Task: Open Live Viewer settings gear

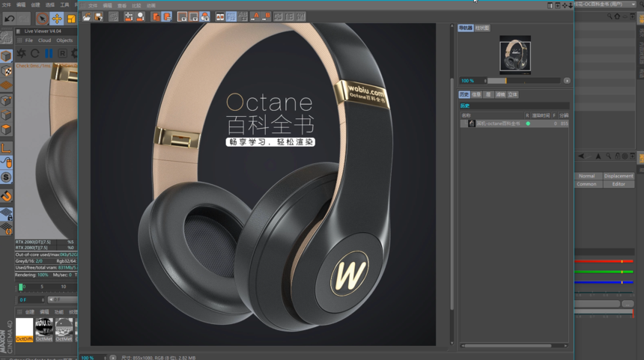Action: coord(74,53)
